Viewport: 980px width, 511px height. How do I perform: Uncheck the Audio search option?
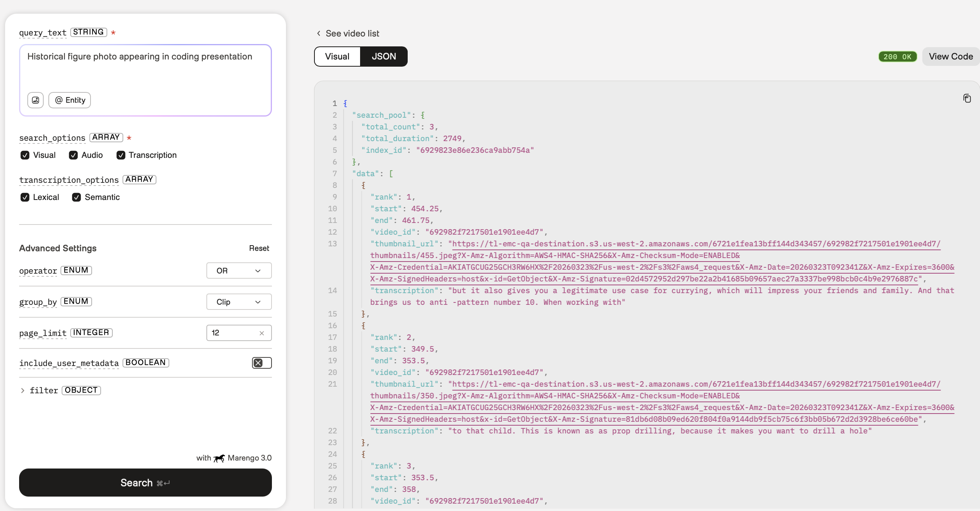coord(73,155)
